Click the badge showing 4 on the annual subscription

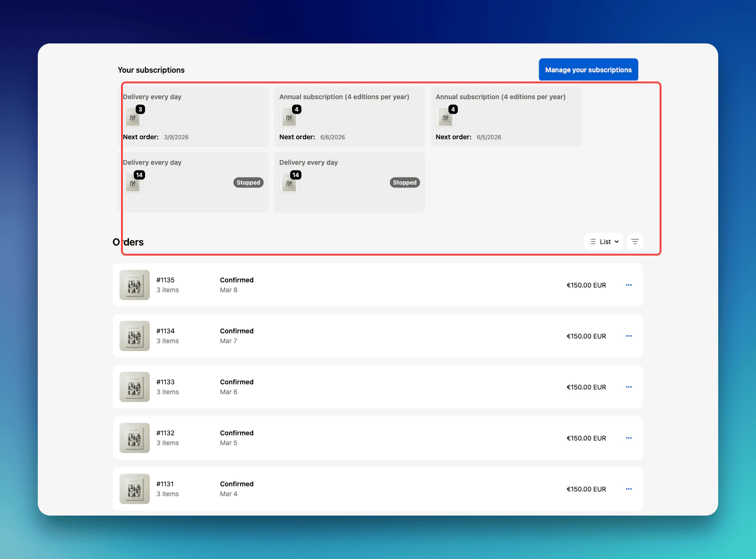296,109
